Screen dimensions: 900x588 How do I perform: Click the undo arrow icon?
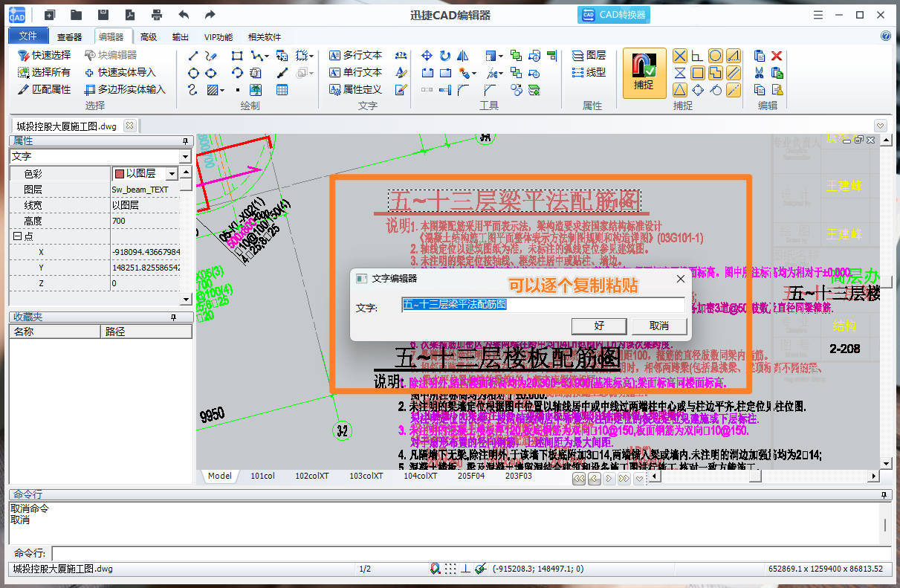184,15
